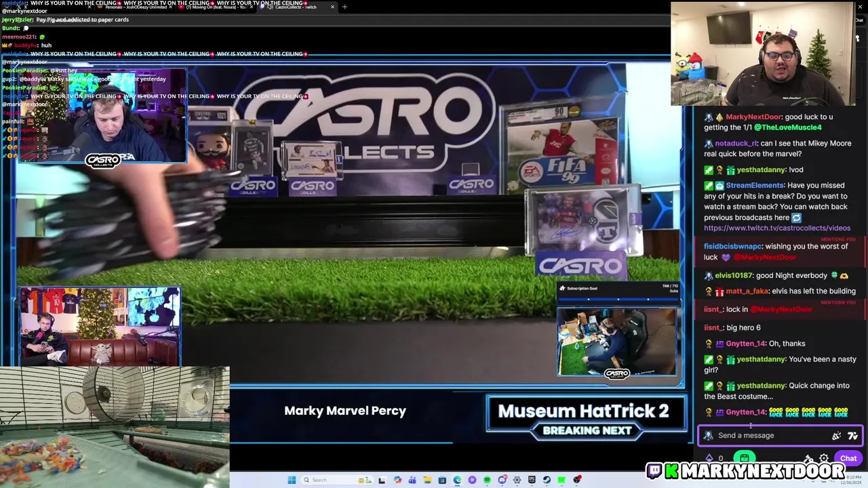The height and width of the screenshot is (488, 868).
Task: Click the couch webcam thumbnail with Christmas tree
Action: [x=100, y=327]
